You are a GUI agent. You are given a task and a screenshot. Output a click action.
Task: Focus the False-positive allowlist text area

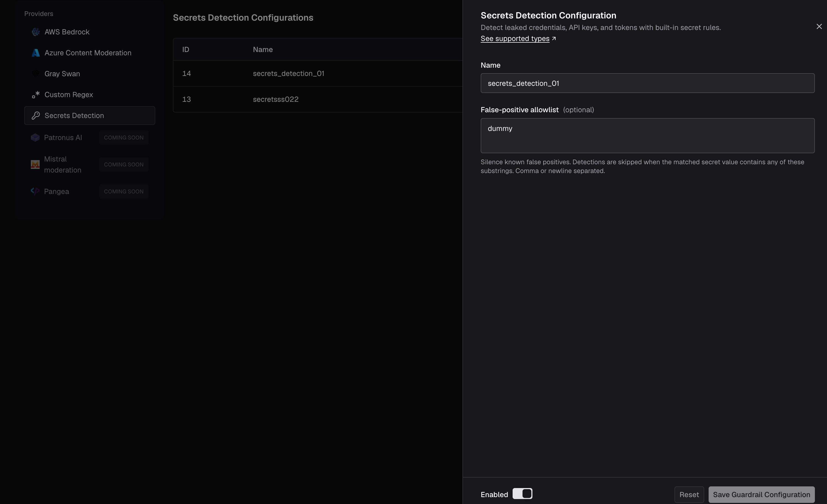click(x=648, y=135)
